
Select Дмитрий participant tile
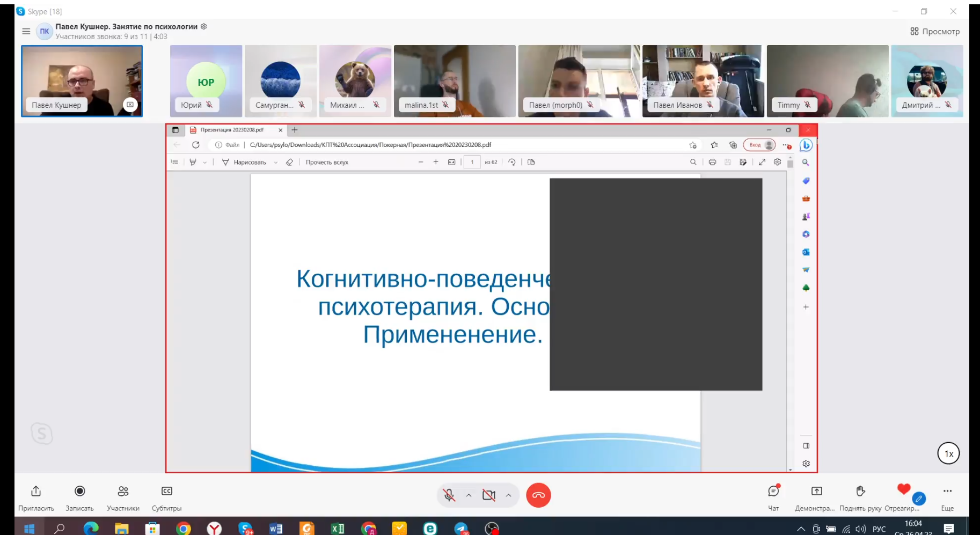pyautogui.click(x=927, y=81)
